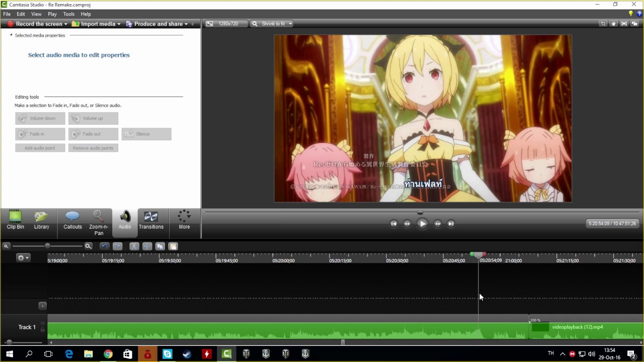Enable pan mode hand tool
Viewport: 644px width, 362px height.
(613, 24)
